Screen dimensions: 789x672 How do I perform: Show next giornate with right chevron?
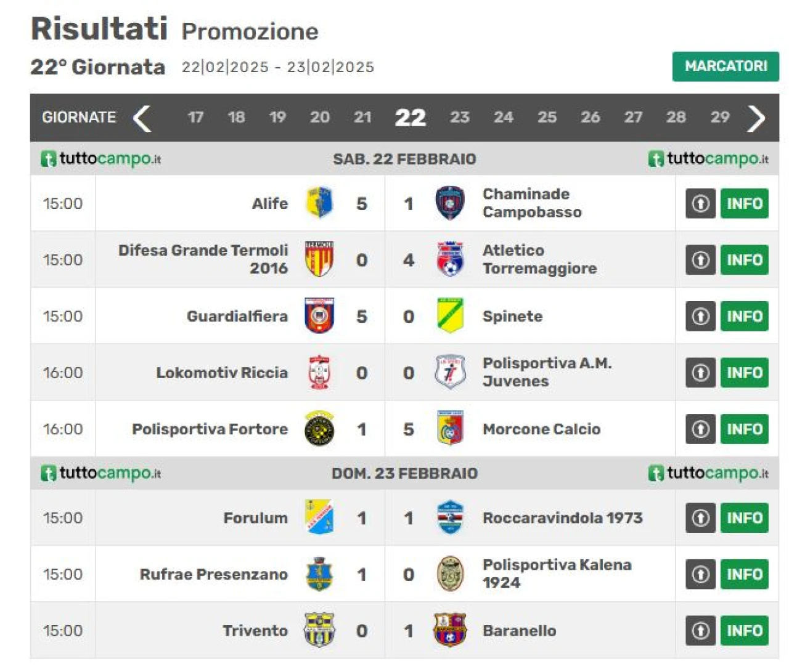(756, 118)
